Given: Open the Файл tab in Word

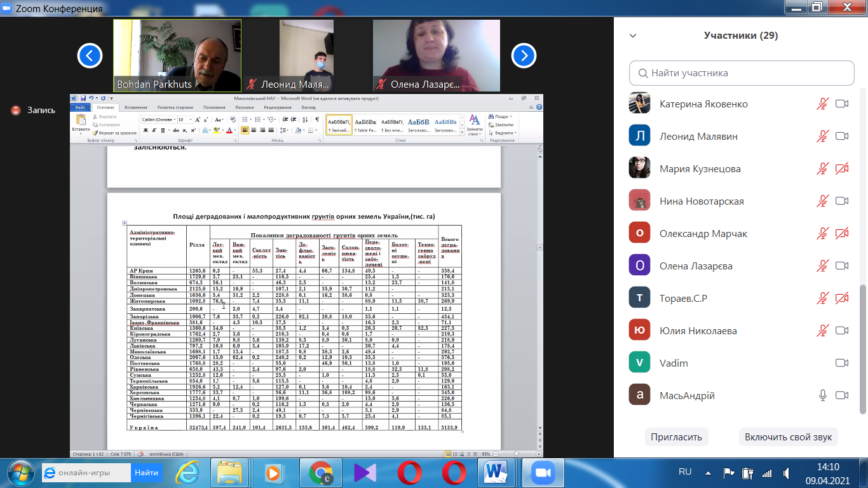Looking at the screenshot, I should pos(80,107).
